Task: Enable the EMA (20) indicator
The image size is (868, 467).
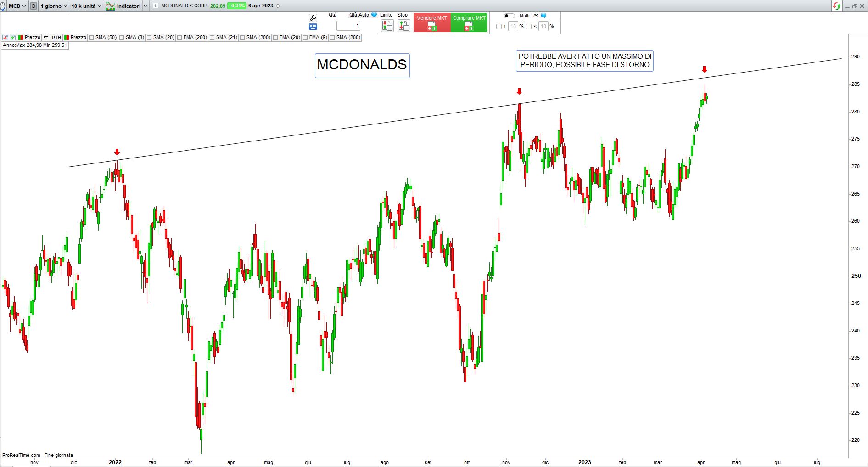Action: point(275,38)
